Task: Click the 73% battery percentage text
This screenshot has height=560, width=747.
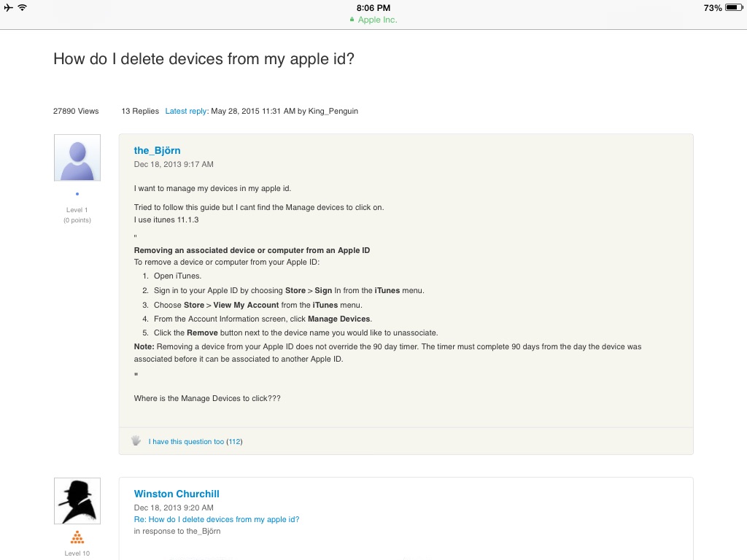Action: [x=713, y=8]
